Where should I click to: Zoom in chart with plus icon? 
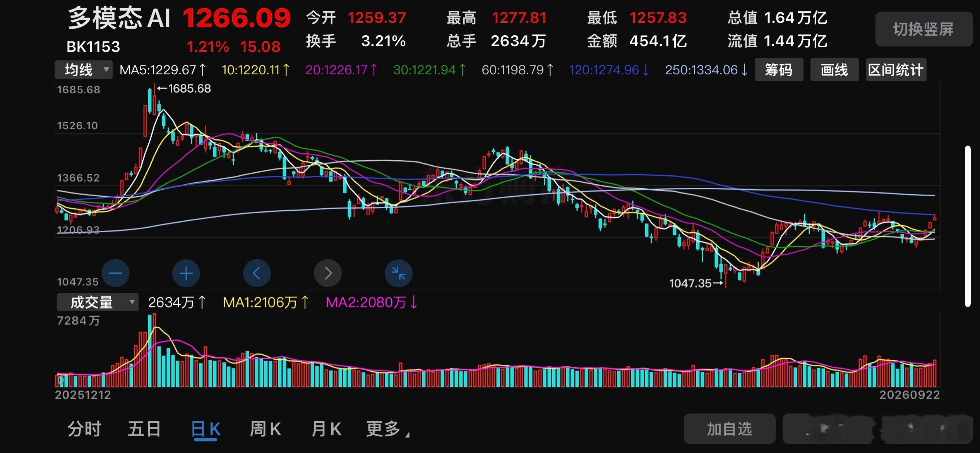point(186,273)
